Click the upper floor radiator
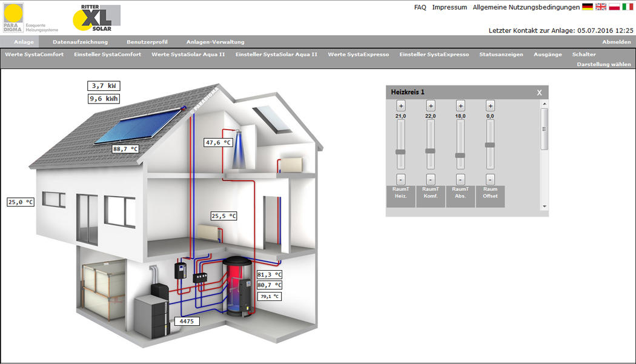This screenshot has width=636, height=364. coord(291,165)
